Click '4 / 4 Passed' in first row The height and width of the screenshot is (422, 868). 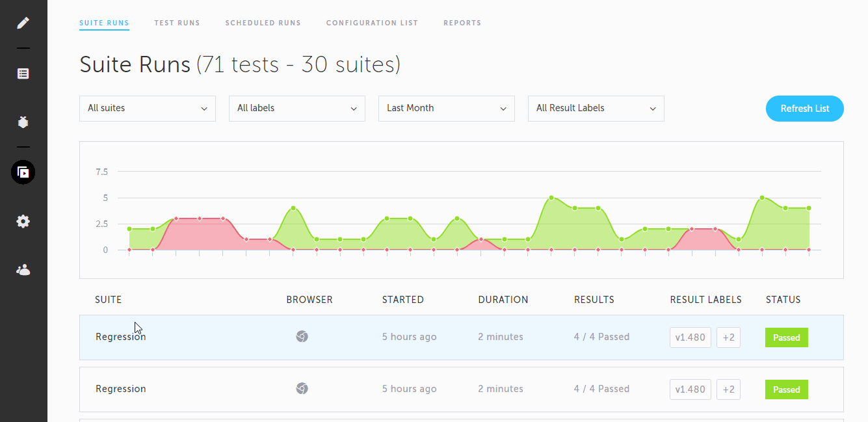tap(602, 337)
